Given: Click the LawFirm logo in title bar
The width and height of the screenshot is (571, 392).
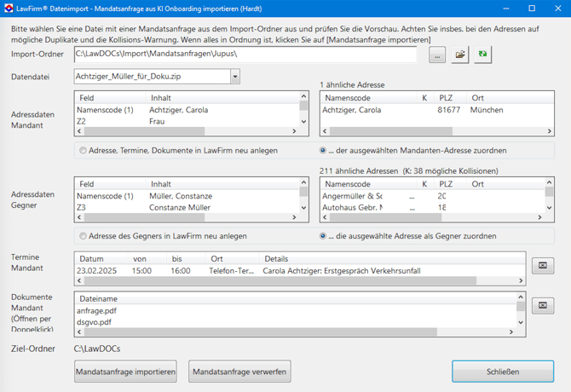Looking at the screenshot, I should coord(9,9).
